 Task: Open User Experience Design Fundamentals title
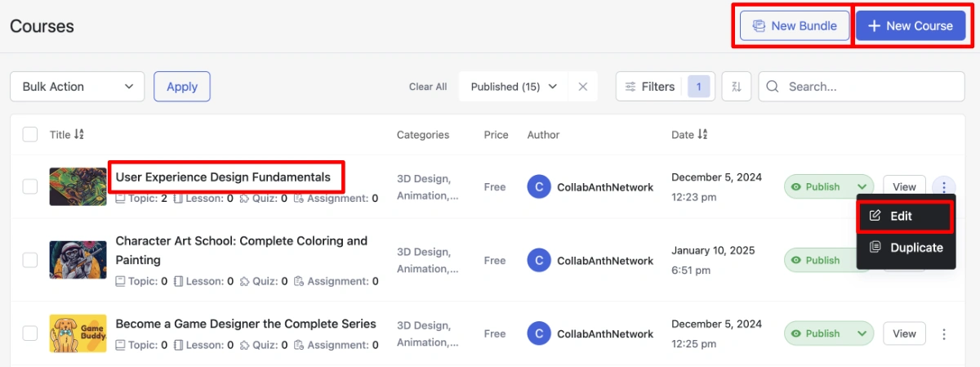[x=223, y=177]
